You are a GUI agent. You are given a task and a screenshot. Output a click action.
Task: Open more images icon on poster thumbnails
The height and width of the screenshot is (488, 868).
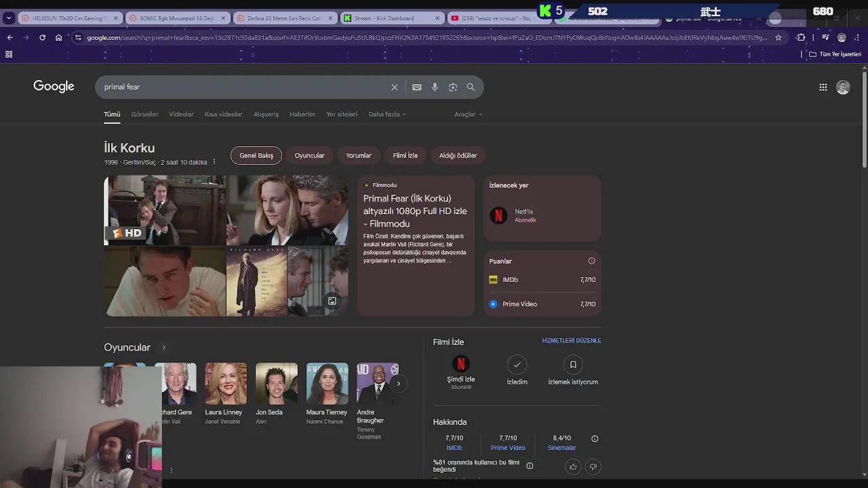click(332, 301)
